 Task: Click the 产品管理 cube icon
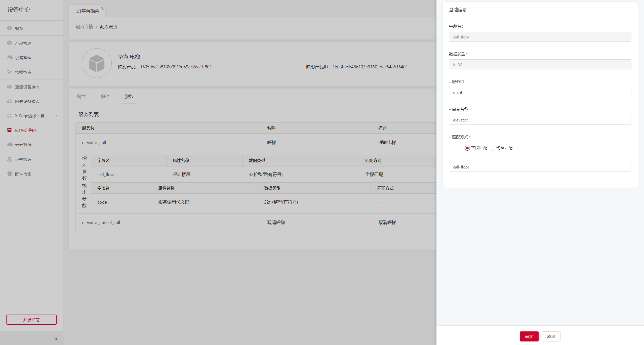pyautogui.click(x=10, y=43)
